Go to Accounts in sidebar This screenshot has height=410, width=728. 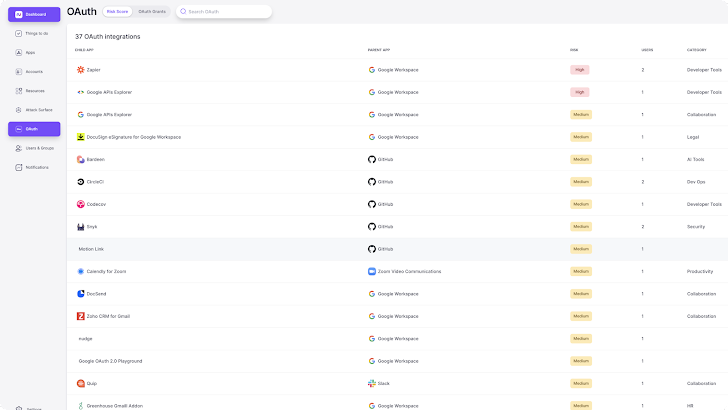(x=34, y=71)
